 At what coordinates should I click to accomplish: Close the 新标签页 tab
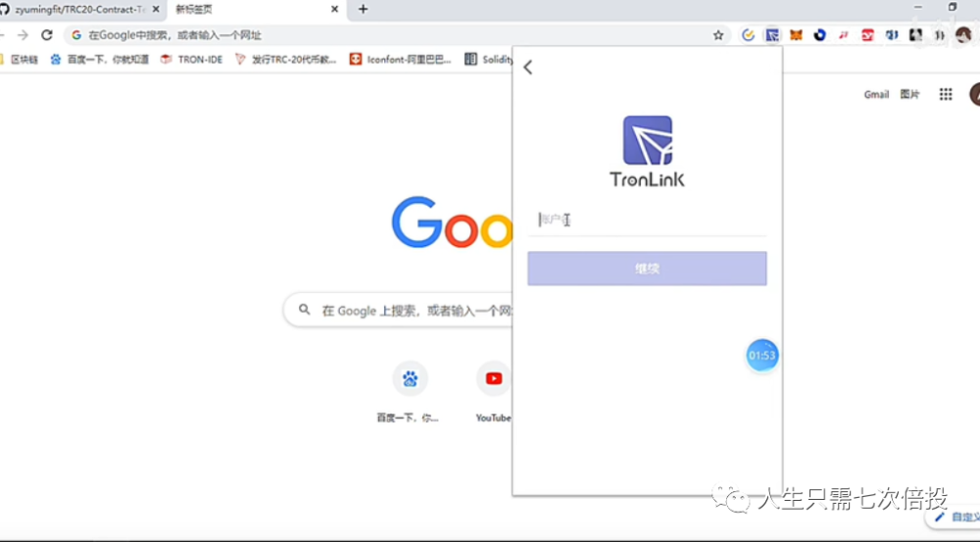[x=334, y=10]
